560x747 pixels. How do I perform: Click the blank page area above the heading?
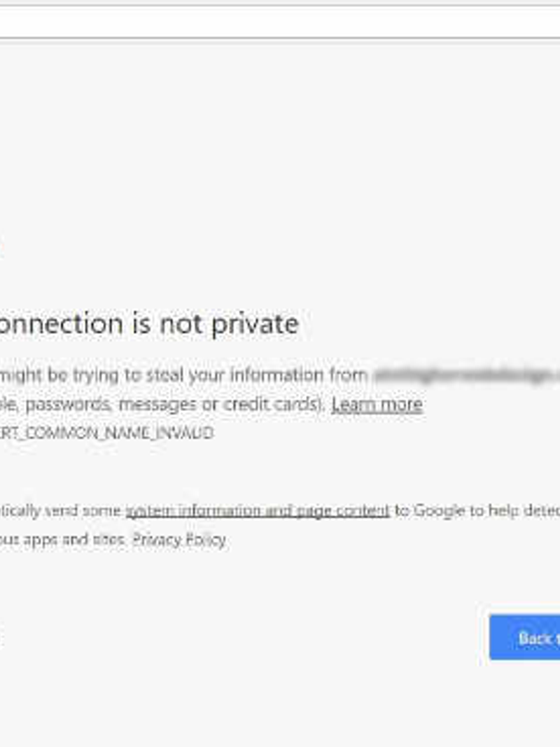(280, 175)
